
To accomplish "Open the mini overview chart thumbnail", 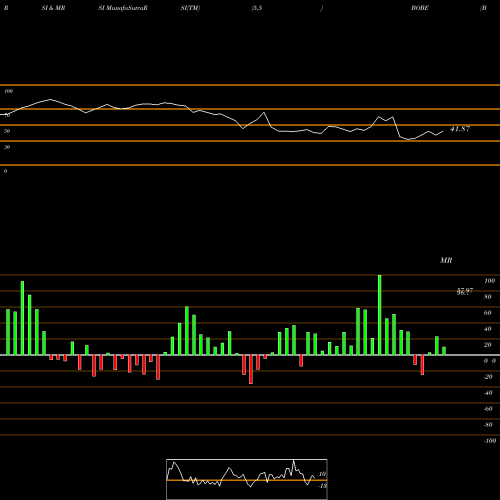I will (x=247, y=479).
